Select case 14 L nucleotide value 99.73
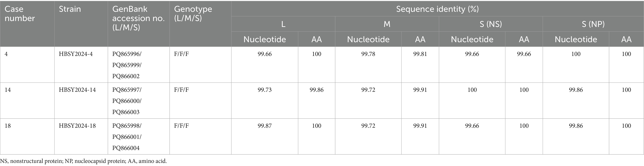644x166 pixels. pyautogui.click(x=265, y=90)
